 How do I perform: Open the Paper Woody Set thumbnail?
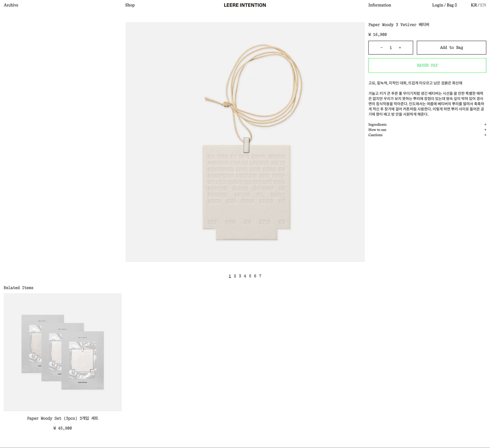tap(62, 352)
